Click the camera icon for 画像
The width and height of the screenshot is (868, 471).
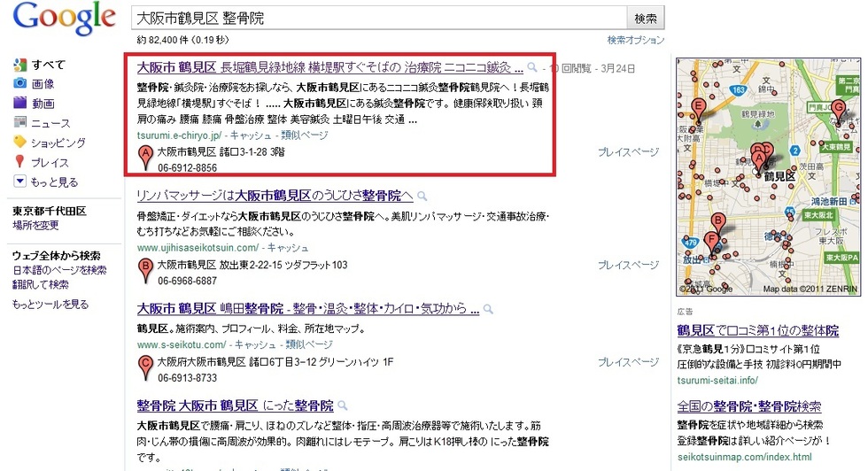click(19, 83)
